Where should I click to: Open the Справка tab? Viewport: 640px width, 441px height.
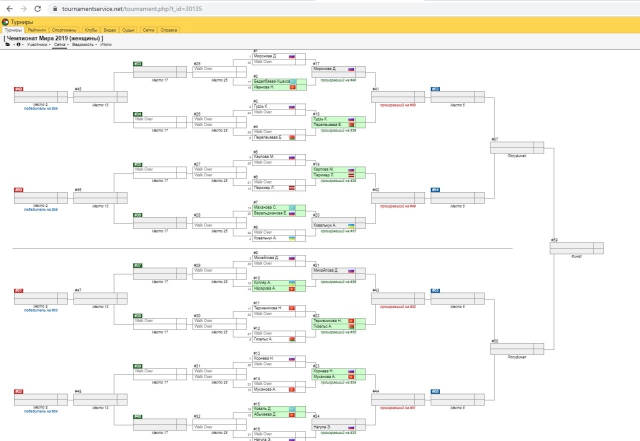(169, 30)
